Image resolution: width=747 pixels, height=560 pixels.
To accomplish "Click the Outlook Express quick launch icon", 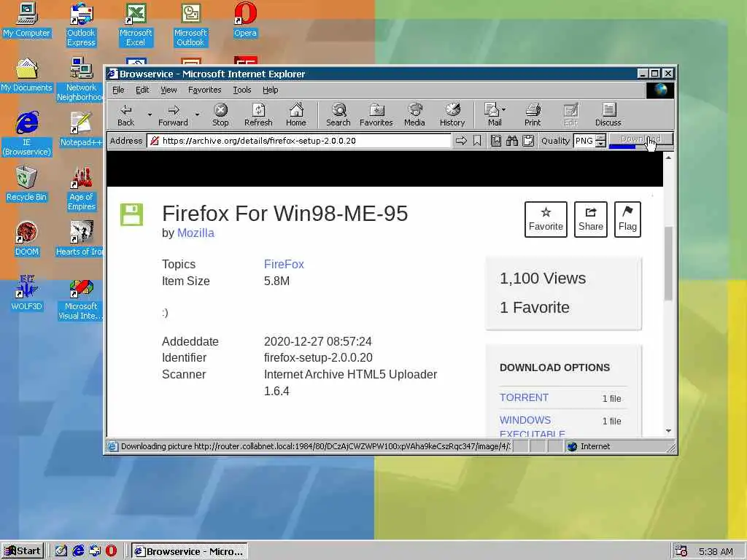I will pos(95,551).
